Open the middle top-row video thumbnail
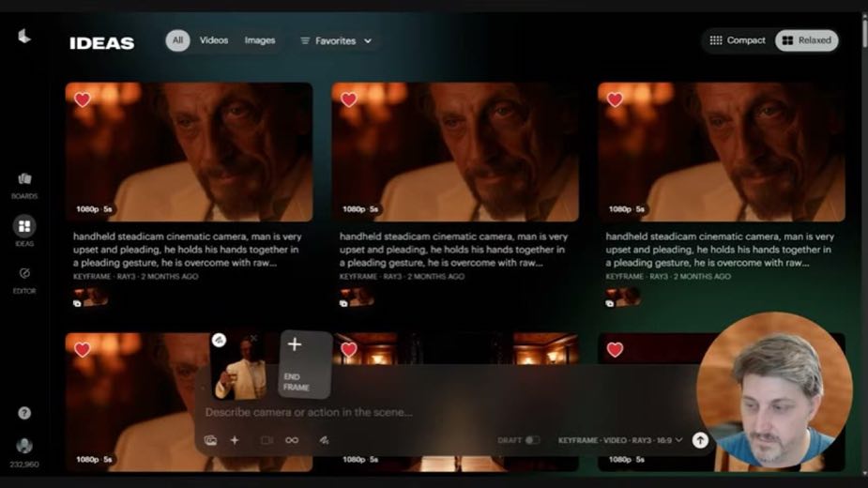Screen dimensions: 868x488 click(x=455, y=152)
